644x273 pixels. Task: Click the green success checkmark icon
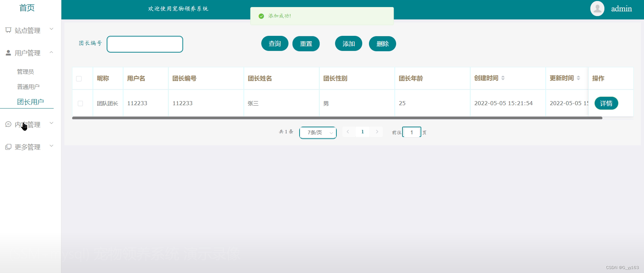coord(261,16)
